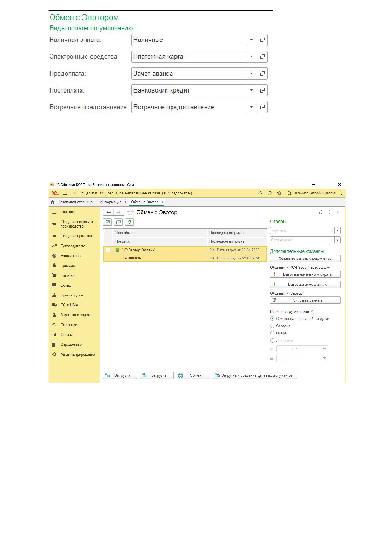392x555 pixels.
Task: Open the Банковский кредит item via open-form icon
Action: 262,90
